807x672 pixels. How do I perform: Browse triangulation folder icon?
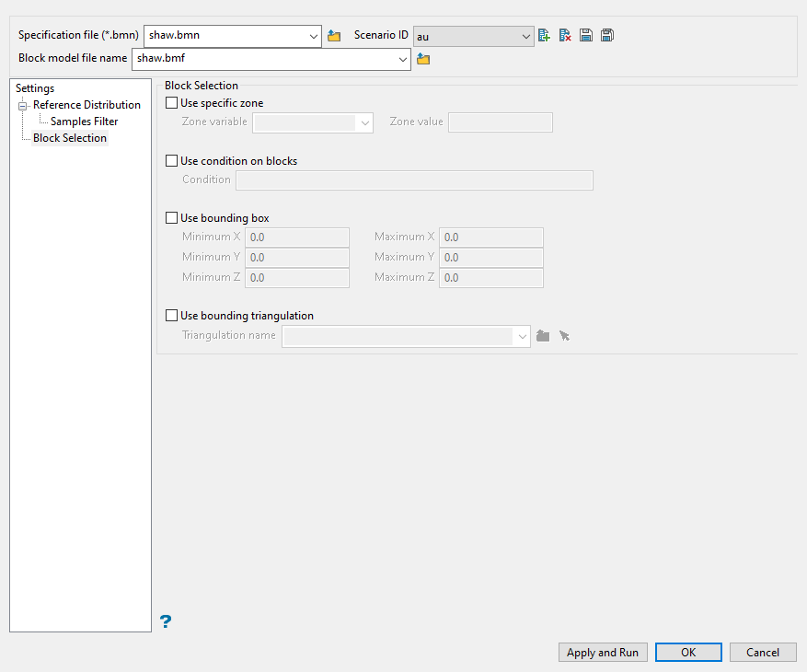543,336
